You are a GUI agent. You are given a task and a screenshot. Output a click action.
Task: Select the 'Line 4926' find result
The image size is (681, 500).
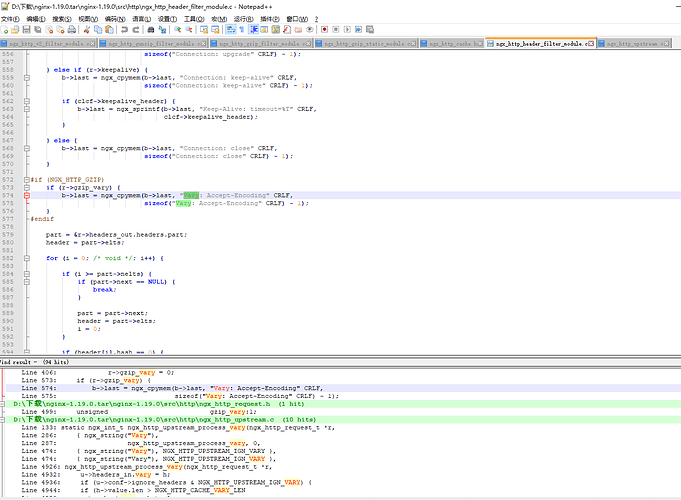(343, 467)
